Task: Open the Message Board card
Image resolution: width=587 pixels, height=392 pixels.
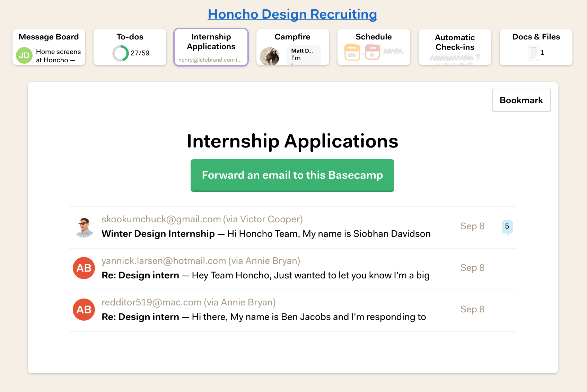Action: pos(49,47)
